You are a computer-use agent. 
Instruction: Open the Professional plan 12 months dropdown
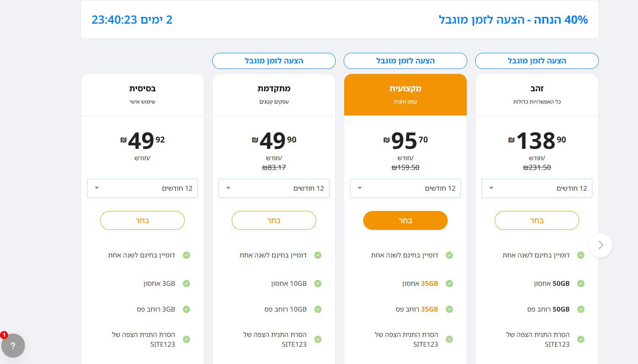click(x=405, y=188)
